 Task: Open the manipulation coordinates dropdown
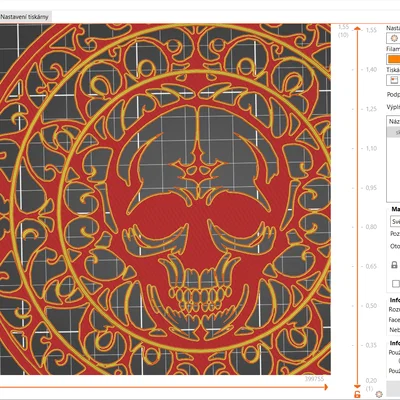point(395,222)
